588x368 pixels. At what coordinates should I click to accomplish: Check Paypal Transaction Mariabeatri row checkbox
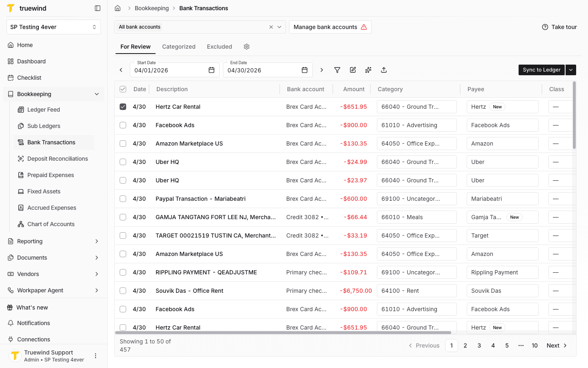point(123,199)
